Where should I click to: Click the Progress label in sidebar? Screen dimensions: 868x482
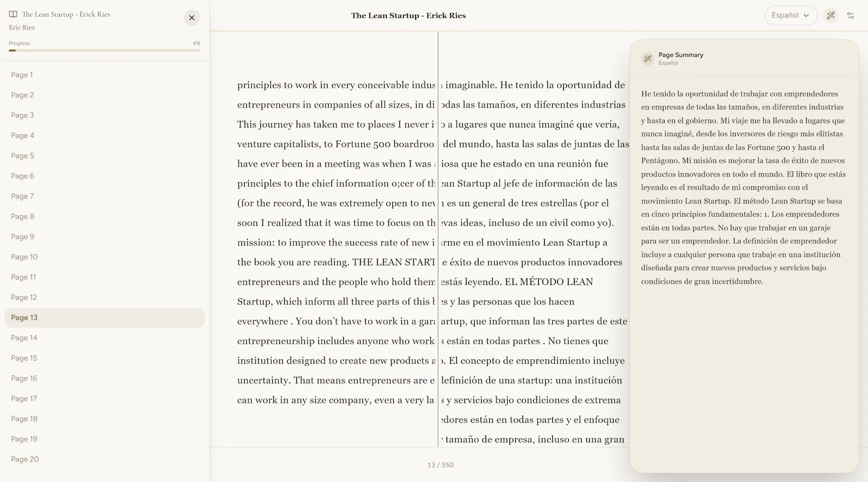pos(19,43)
